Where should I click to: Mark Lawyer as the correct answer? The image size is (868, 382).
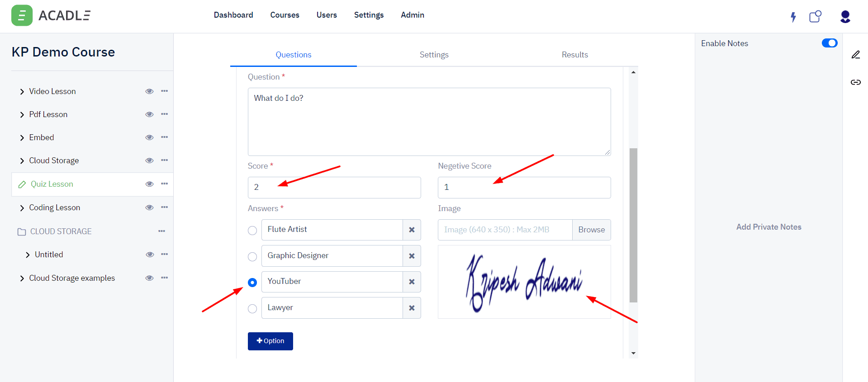(252, 309)
